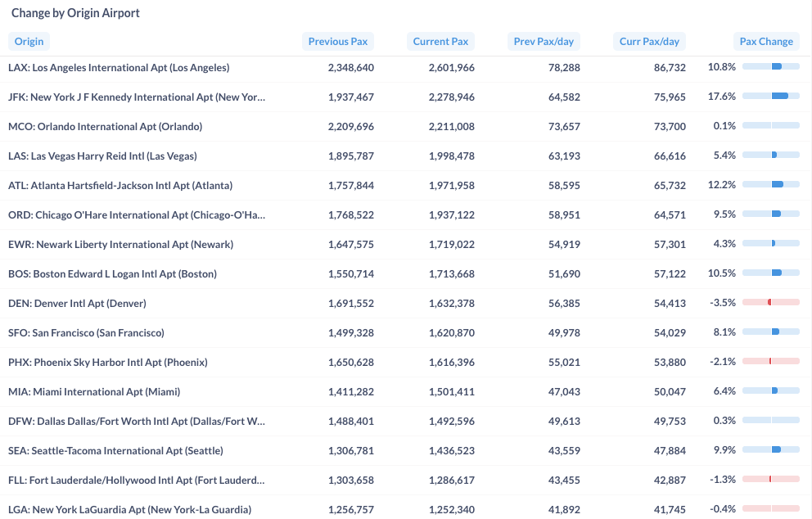Select ATL Atlanta Hartsfield-Jackson origin cell
This screenshot has height=519, width=812.
pos(120,186)
